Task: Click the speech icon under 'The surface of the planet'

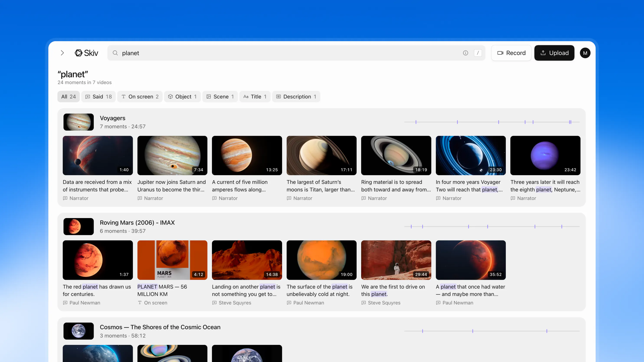Action: 289,303
